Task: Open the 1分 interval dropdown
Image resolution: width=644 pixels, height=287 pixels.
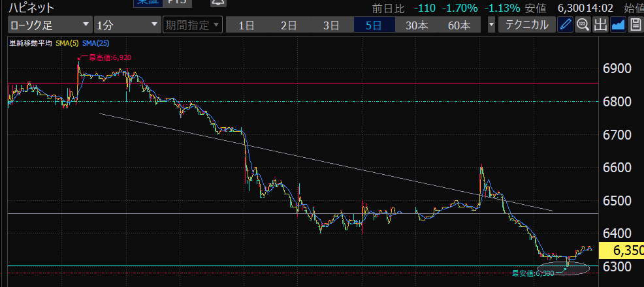Action: point(127,25)
